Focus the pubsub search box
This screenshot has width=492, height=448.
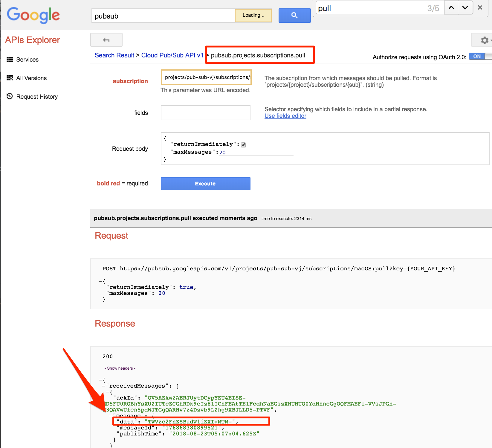(x=163, y=16)
